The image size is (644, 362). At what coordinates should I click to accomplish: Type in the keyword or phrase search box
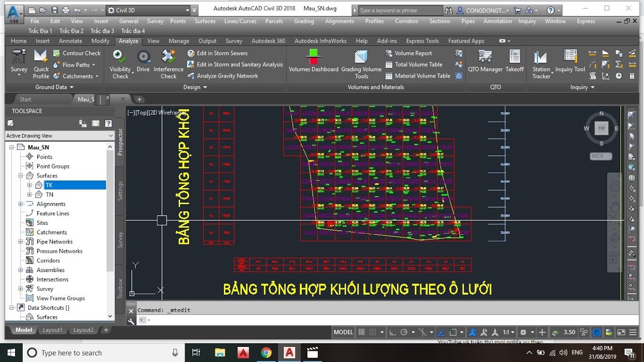[x=400, y=10]
